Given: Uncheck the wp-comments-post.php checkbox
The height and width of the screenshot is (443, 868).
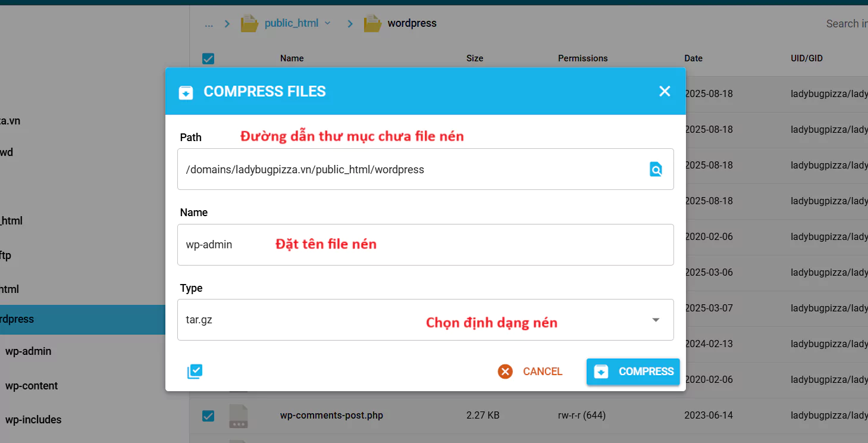Looking at the screenshot, I should (x=208, y=416).
